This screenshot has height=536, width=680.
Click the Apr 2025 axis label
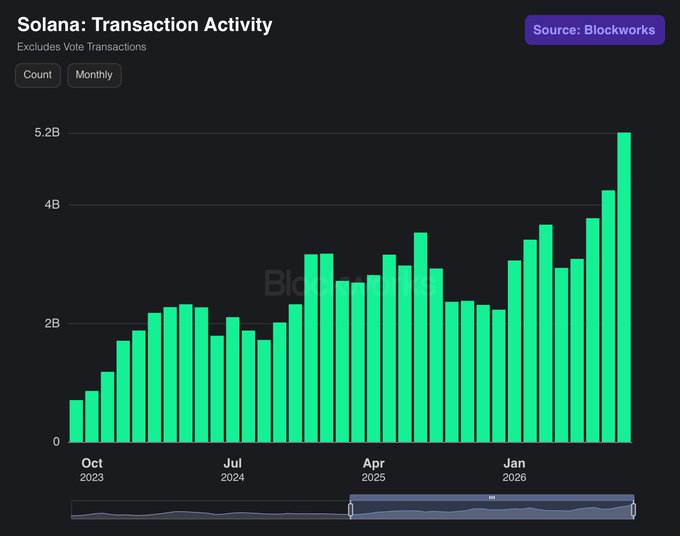[373, 470]
